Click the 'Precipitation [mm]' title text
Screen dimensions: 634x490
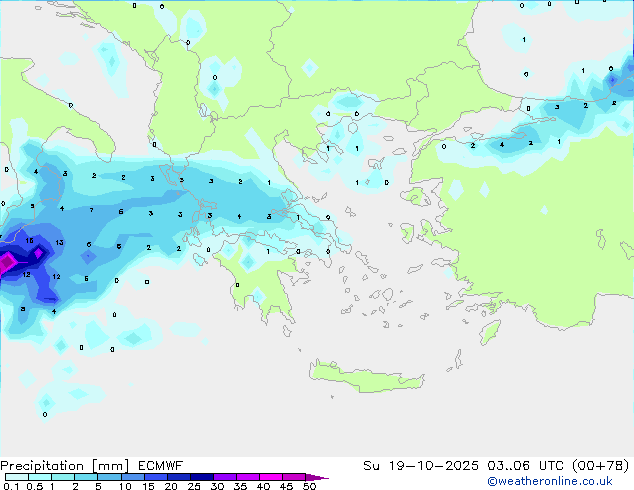(x=64, y=466)
